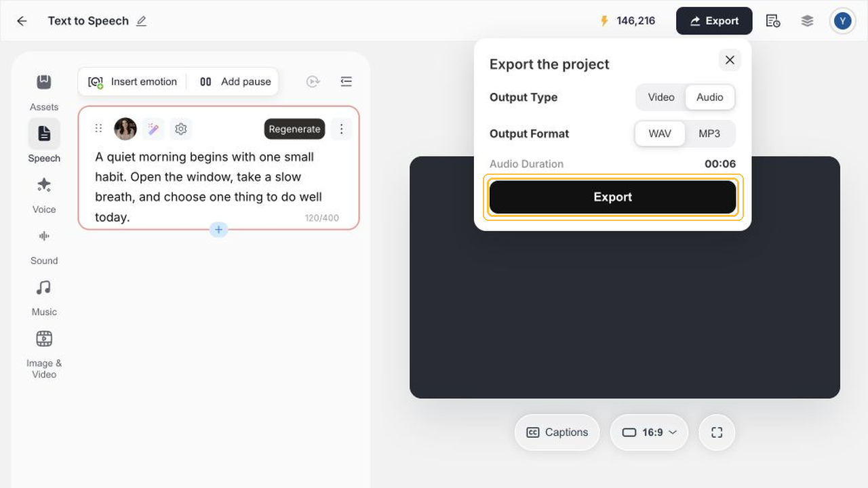Open the 16:9 aspect ratio dropdown
The width and height of the screenshot is (868, 488).
[x=649, y=432]
